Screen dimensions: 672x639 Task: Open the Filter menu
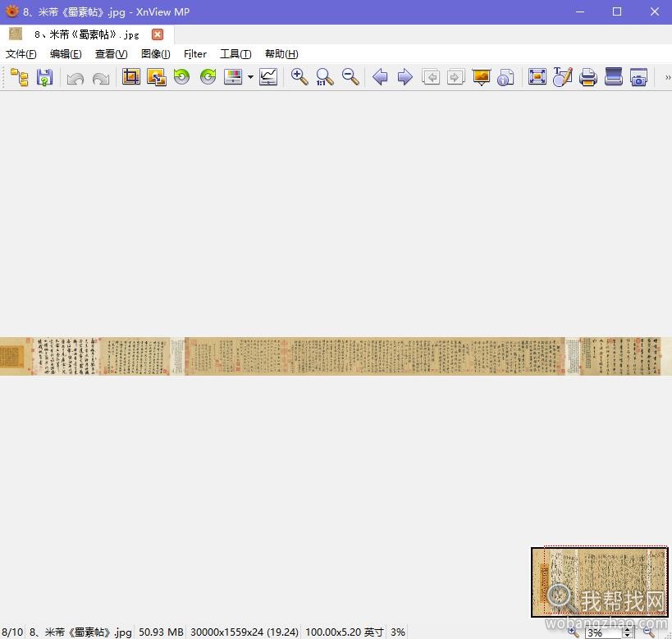(x=195, y=54)
